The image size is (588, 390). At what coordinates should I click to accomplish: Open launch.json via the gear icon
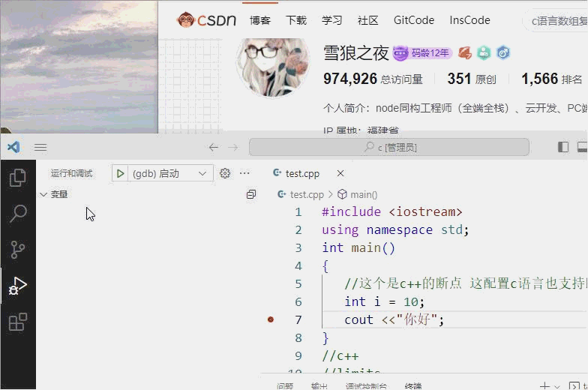[x=225, y=173]
